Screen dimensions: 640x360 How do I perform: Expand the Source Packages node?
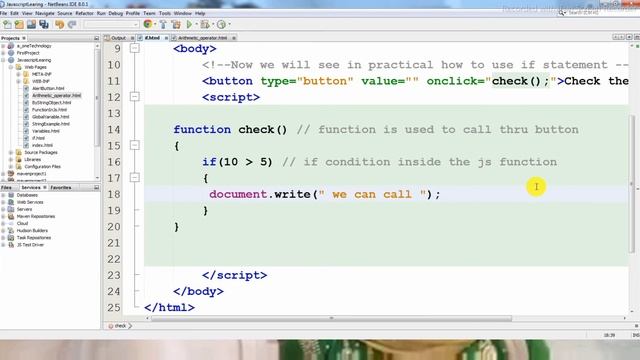tap(11, 152)
